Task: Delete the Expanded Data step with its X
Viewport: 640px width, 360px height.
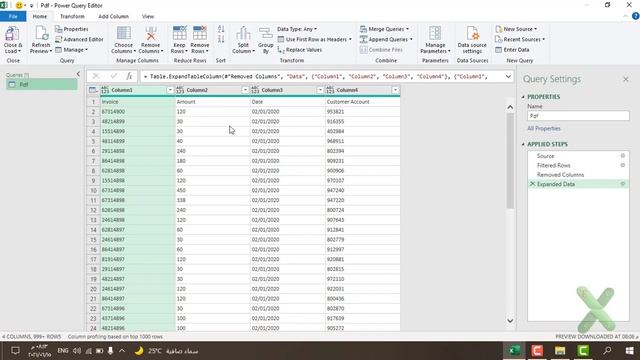Action: point(532,184)
